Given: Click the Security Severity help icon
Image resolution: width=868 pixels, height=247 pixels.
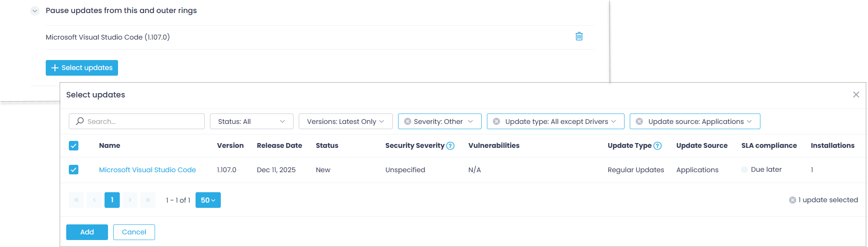Looking at the screenshot, I should tap(450, 146).
